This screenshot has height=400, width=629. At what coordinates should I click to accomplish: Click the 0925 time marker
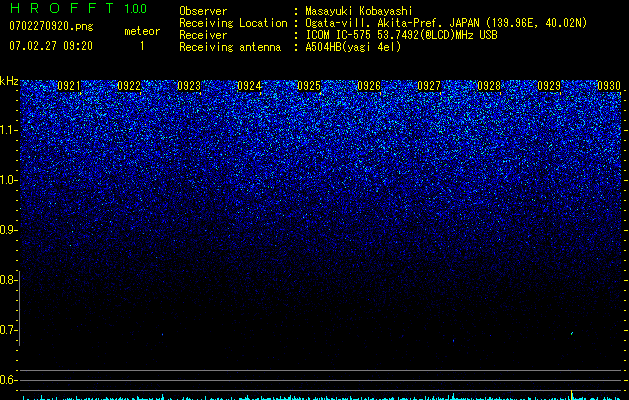coord(309,86)
